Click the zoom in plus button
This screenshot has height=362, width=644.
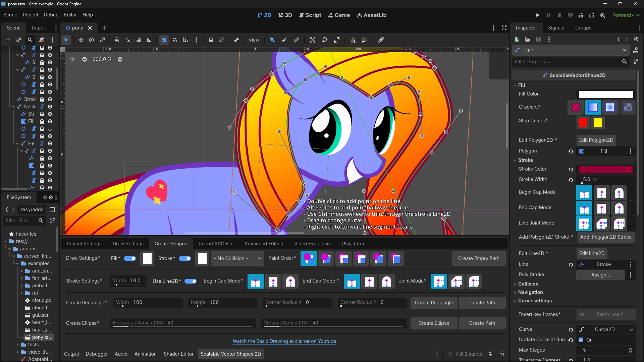click(x=120, y=59)
